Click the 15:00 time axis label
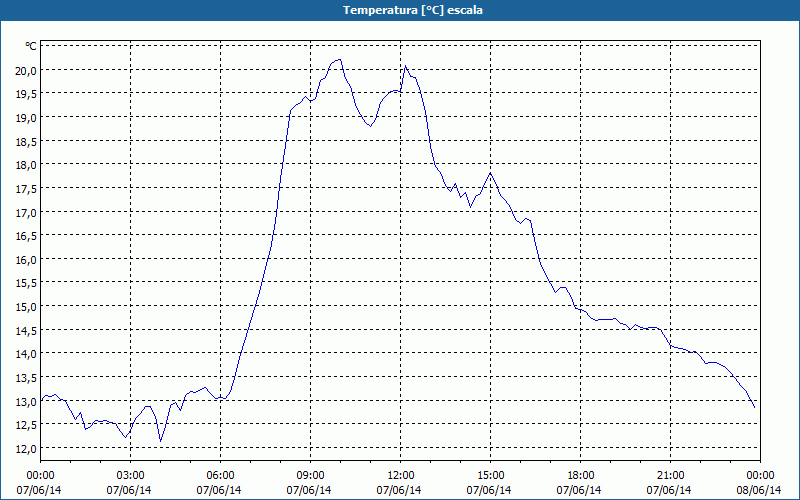The height and width of the screenshot is (500, 800). pos(490,476)
